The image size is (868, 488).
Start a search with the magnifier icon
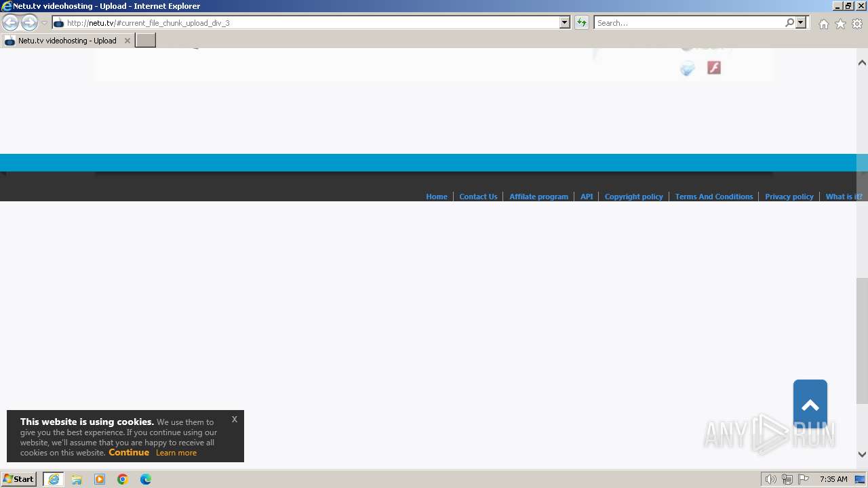click(x=789, y=23)
